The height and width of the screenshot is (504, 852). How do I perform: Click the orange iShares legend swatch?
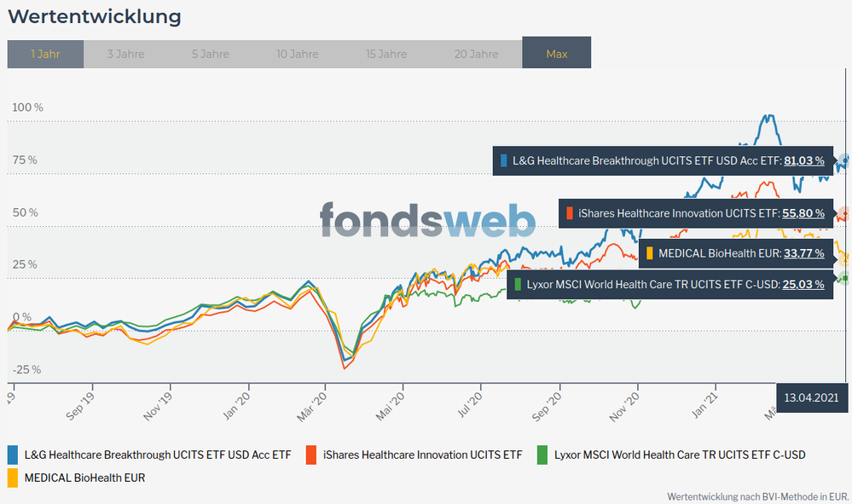311,455
